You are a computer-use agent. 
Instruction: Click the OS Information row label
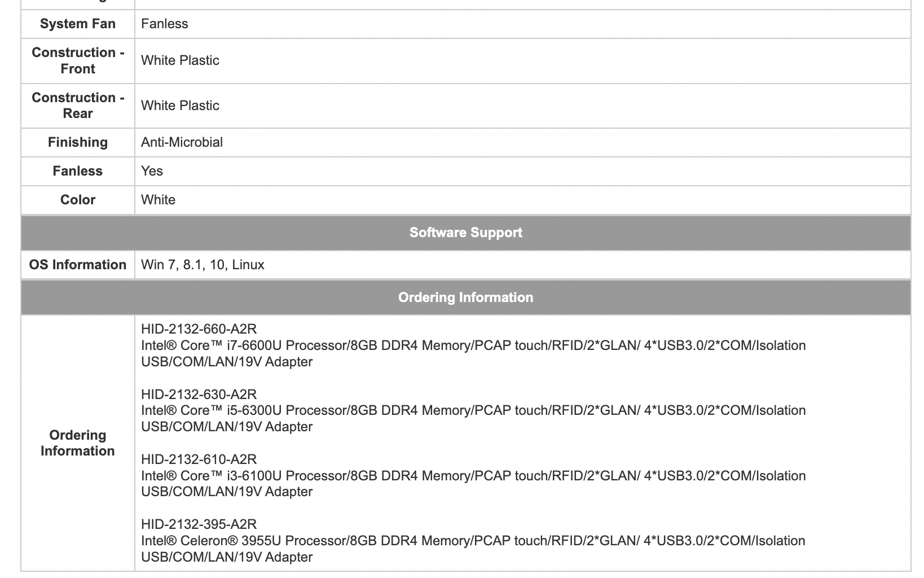[x=78, y=265]
